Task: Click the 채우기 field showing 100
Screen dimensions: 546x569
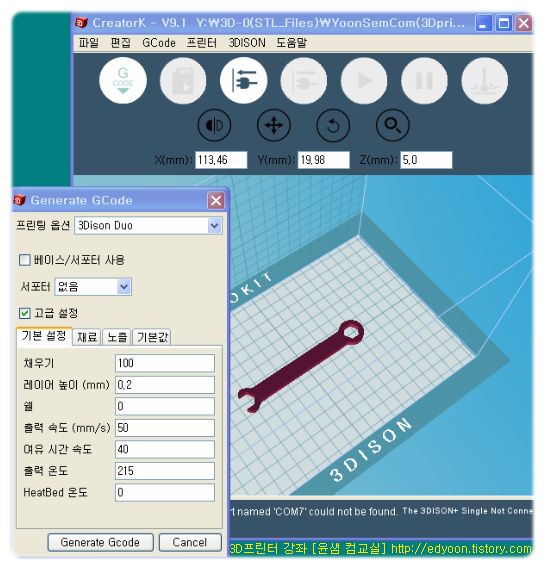Action: [165, 363]
